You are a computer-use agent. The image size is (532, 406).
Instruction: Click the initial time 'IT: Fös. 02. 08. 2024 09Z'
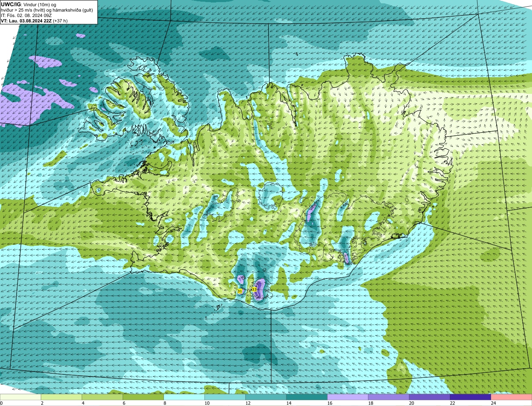point(26,15)
